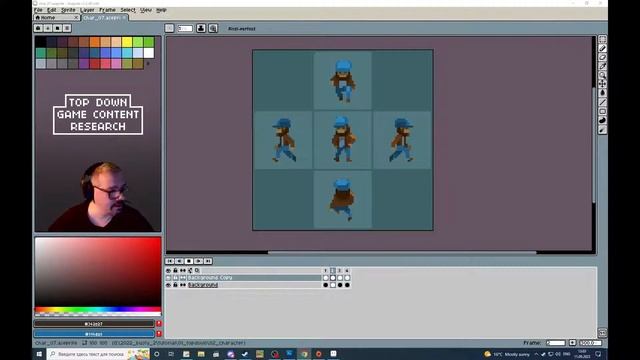This screenshot has height=360, width=640.
Task: Select frame 1 header in timeline
Action: (326, 271)
